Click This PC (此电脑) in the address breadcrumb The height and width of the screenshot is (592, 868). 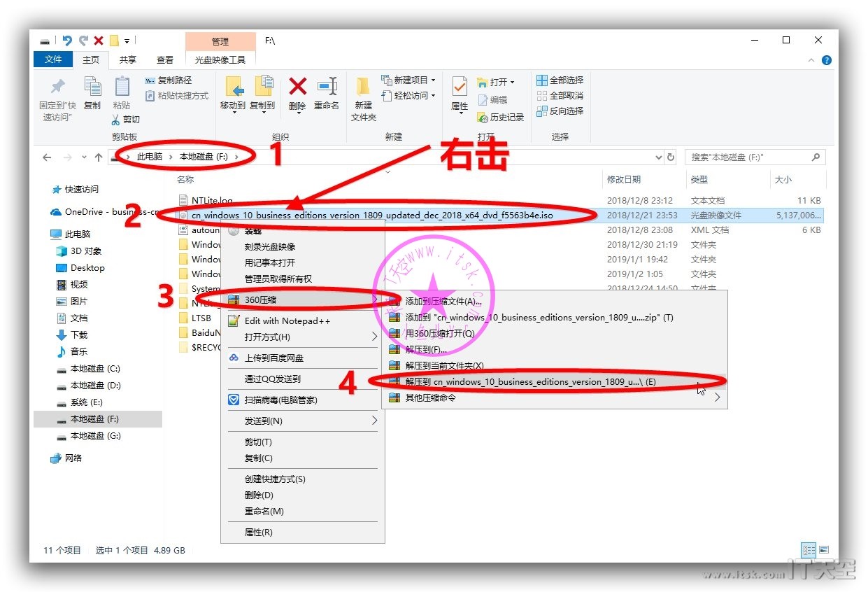pyautogui.click(x=150, y=157)
